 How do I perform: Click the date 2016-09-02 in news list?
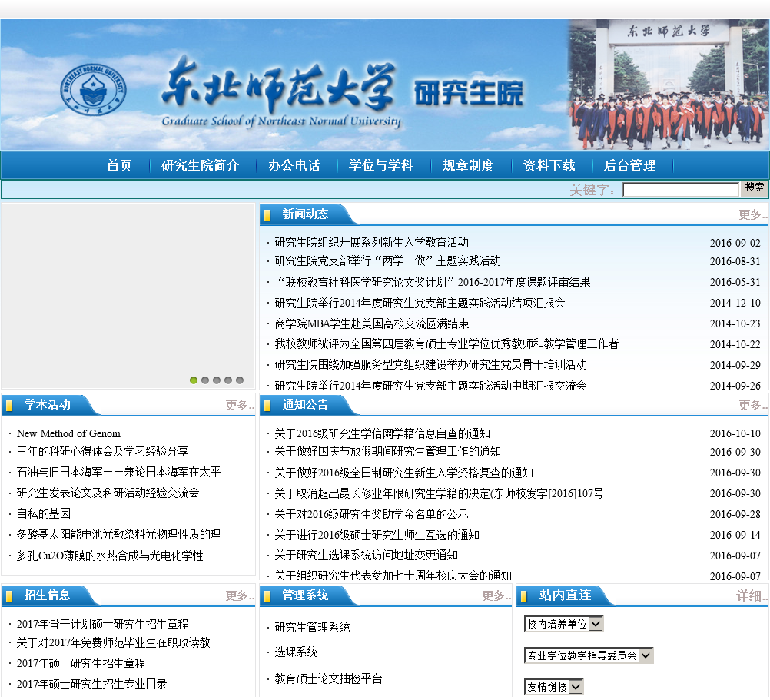[735, 243]
